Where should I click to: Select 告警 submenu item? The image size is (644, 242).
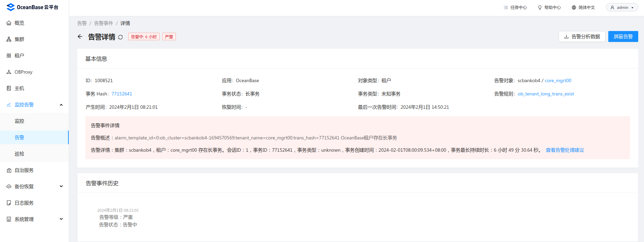34,137
